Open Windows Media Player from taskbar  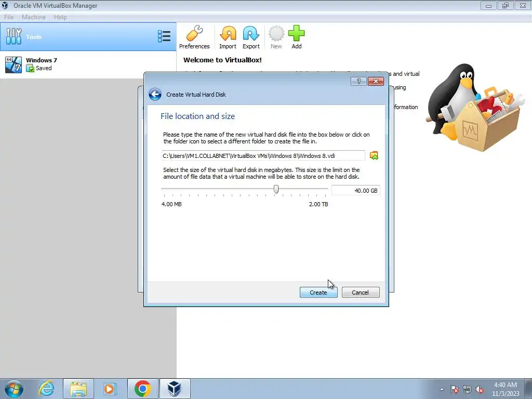110,389
